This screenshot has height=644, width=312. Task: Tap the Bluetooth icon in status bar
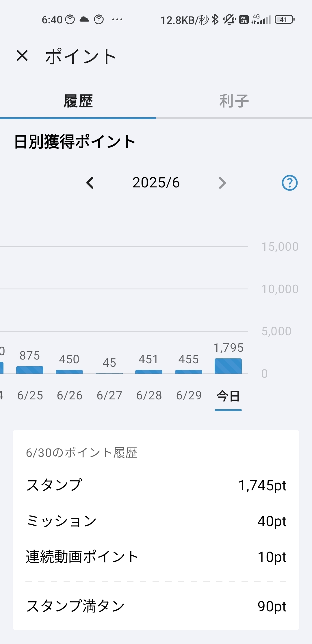coord(215,20)
